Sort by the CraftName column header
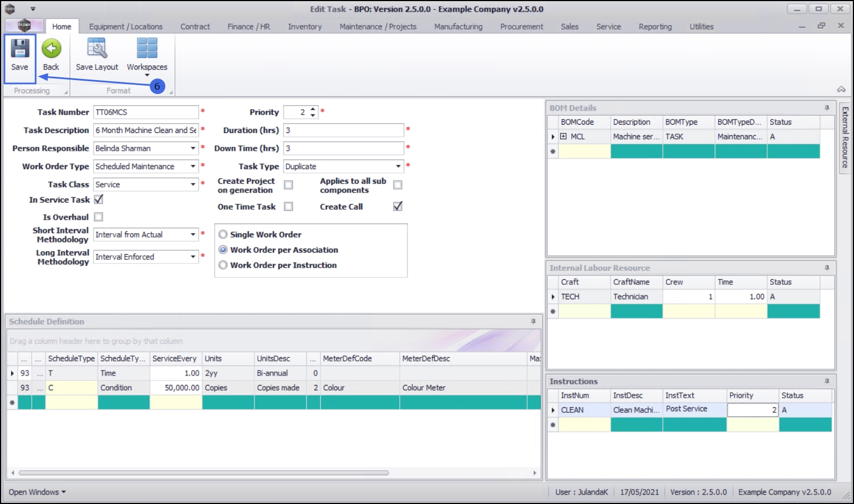Screen dimensions: 854x504 pyautogui.click(x=636, y=283)
